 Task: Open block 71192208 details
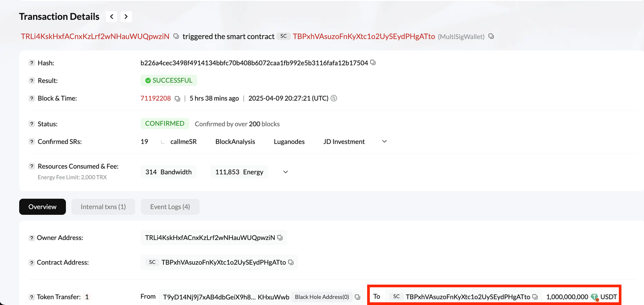coord(156,98)
